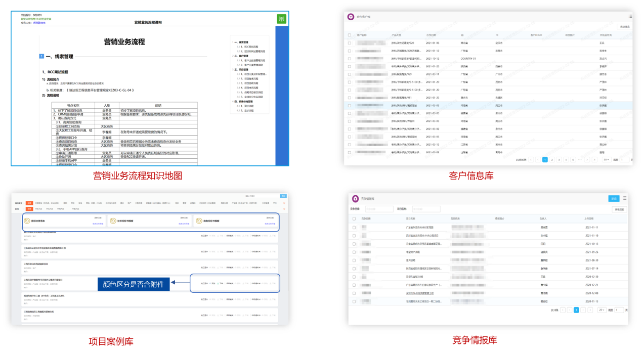Open the list menu icon in the customer library
Screen dimensions: 644x352
pyautogui.click(x=630, y=17)
